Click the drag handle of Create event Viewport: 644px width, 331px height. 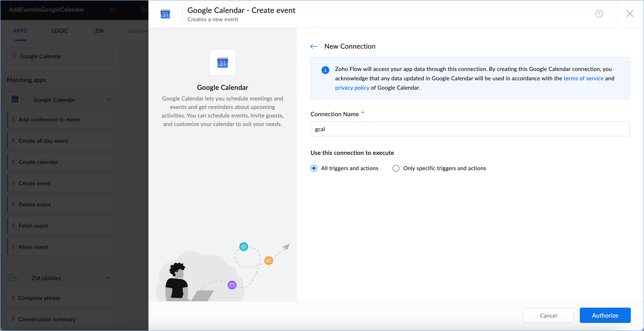(13, 183)
